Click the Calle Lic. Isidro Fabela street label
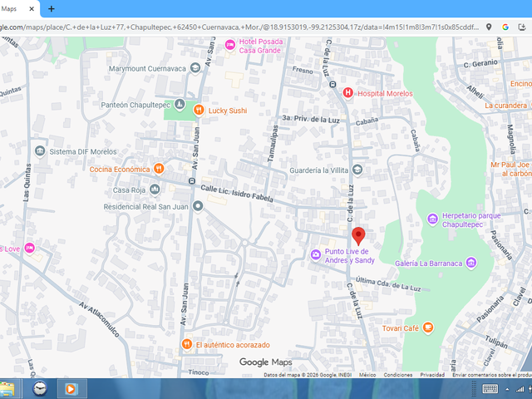The image size is (532, 399). 237,194
